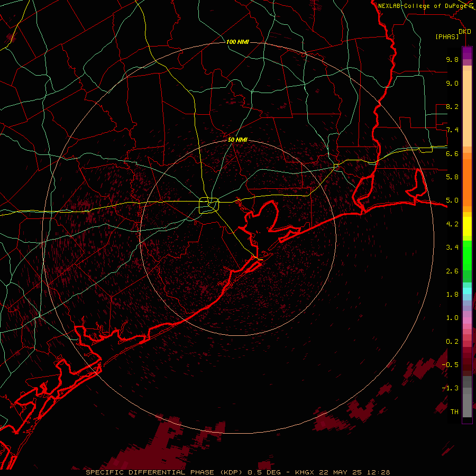This screenshot has width=476, height=476.
Task: Click the 5.0 color scale value
Action: point(452,200)
